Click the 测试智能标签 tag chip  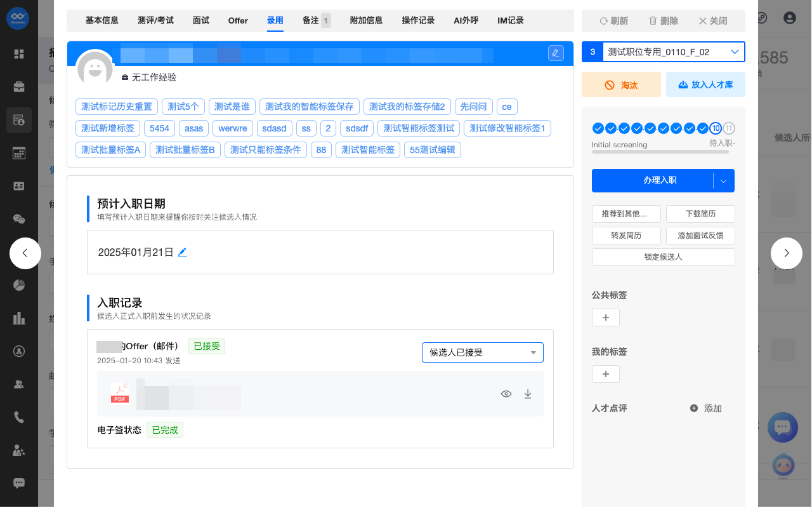(368, 150)
